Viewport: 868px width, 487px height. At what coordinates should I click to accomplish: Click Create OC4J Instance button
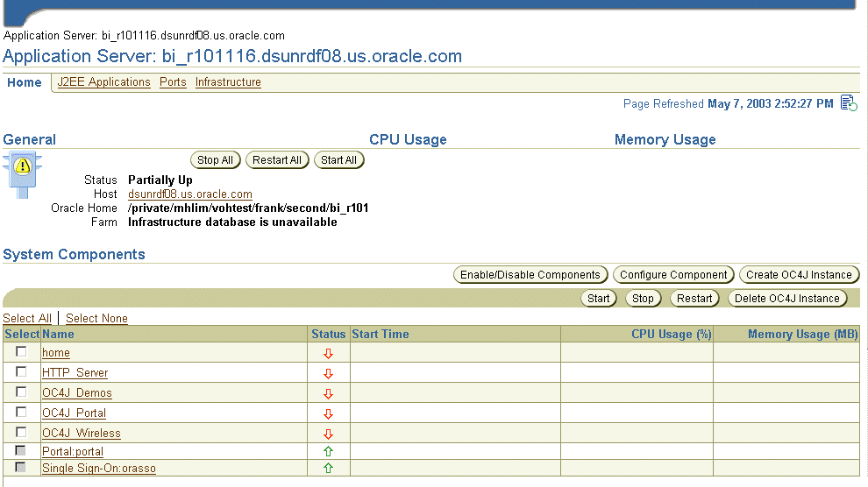pyautogui.click(x=799, y=275)
